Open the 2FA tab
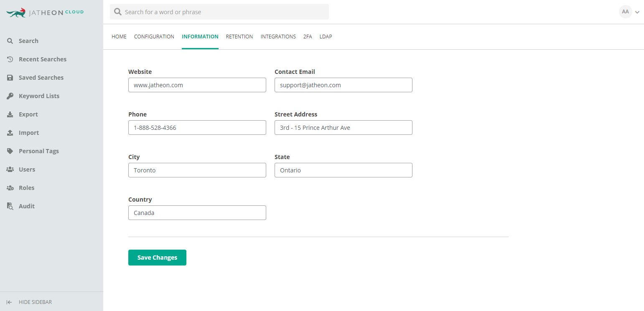644x311 pixels. [x=308, y=37]
